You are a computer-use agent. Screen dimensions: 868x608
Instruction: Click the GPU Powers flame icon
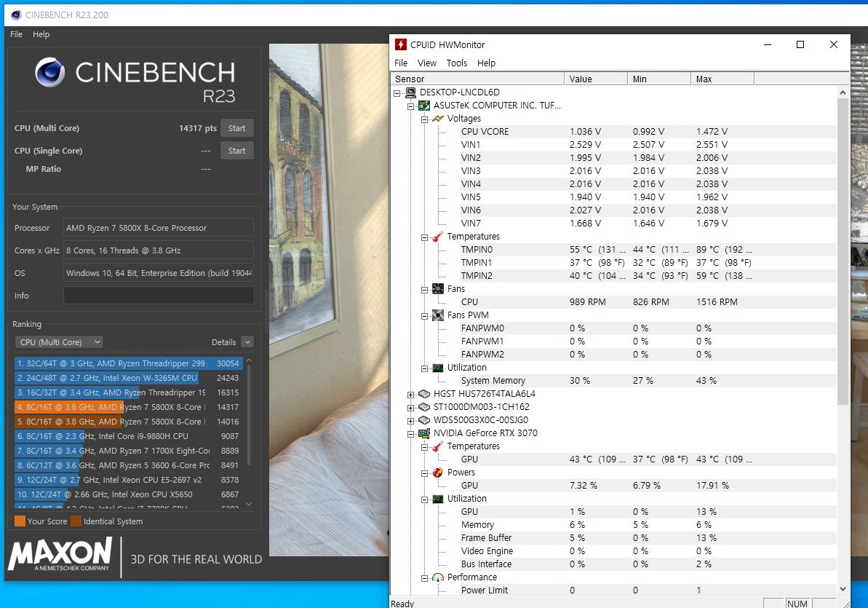pyautogui.click(x=438, y=473)
